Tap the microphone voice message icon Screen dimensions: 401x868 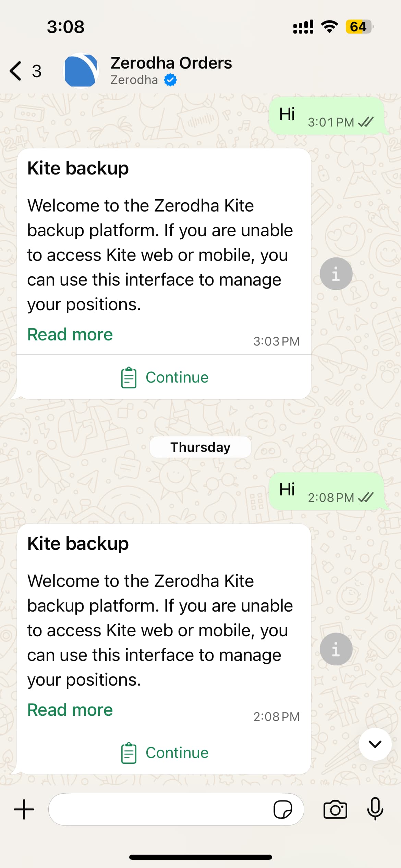click(x=375, y=809)
